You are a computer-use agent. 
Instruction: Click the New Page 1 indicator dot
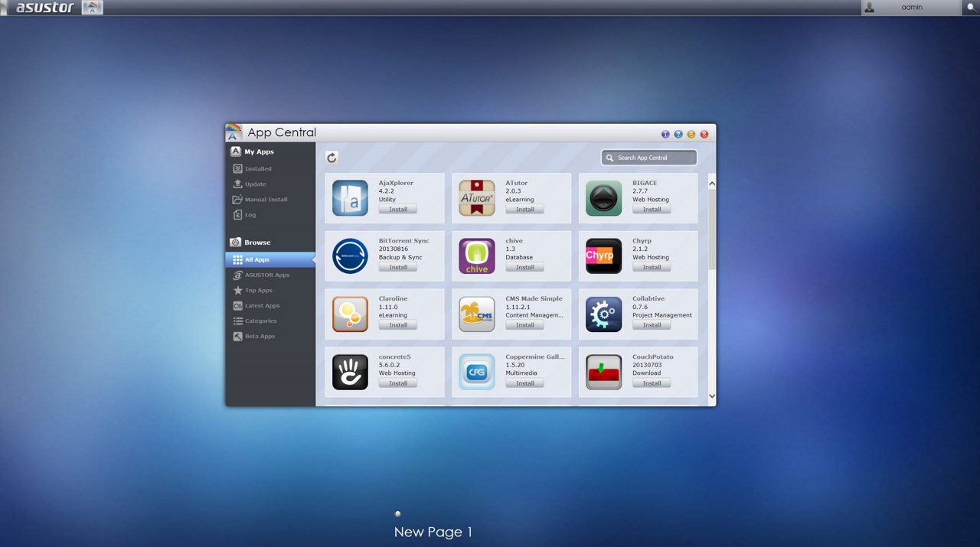397,514
